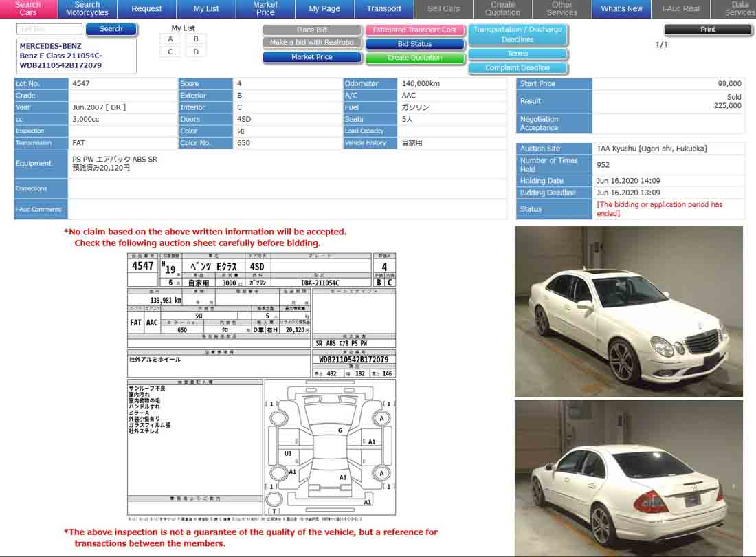Click the bidding period ended status text
This screenshot has width=756, height=557.
(660, 209)
